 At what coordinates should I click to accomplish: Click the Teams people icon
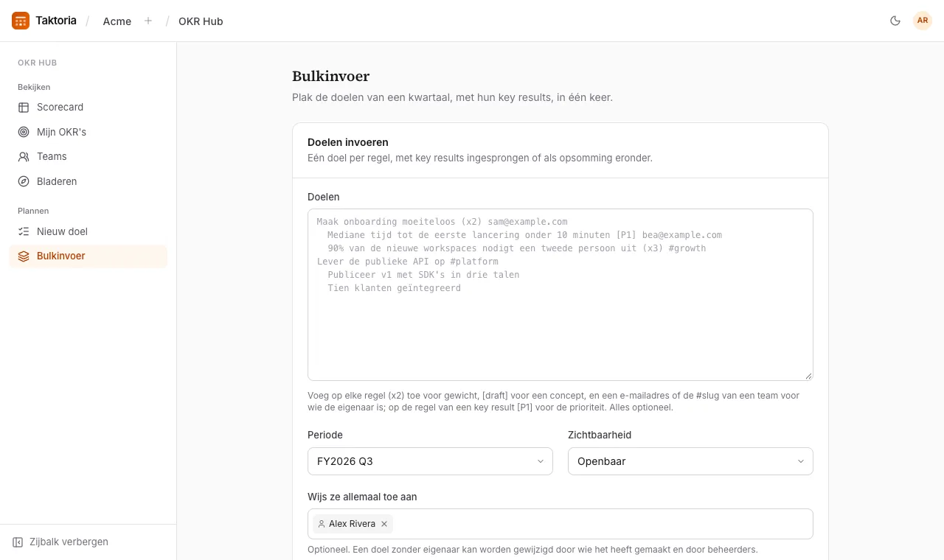point(24,157)
